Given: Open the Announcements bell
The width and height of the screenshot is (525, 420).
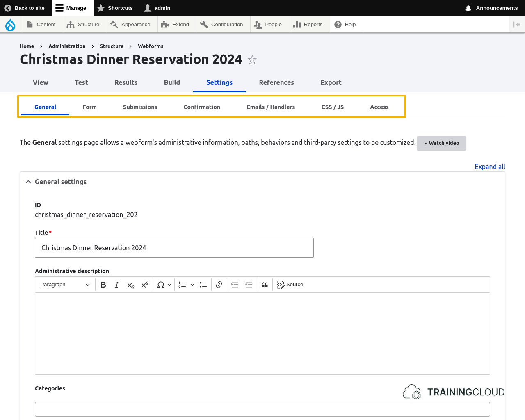Looking at the screenshot, I should point(491,8).
